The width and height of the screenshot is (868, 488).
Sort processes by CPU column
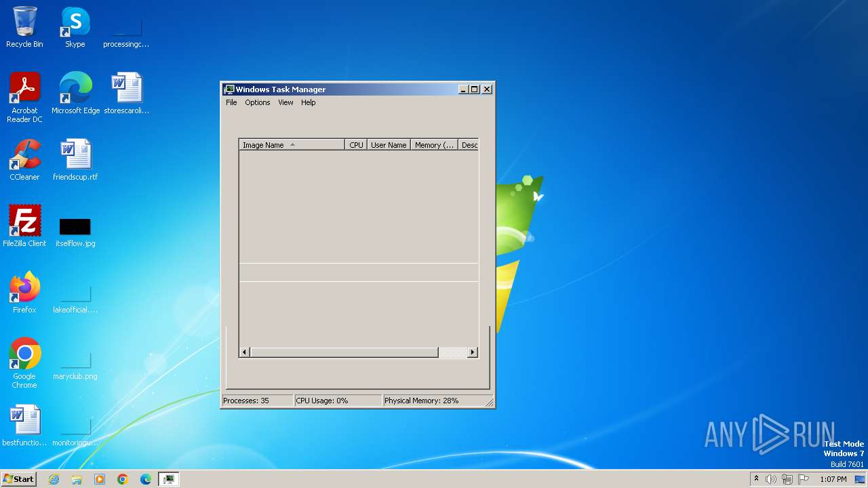click(356, 145)
